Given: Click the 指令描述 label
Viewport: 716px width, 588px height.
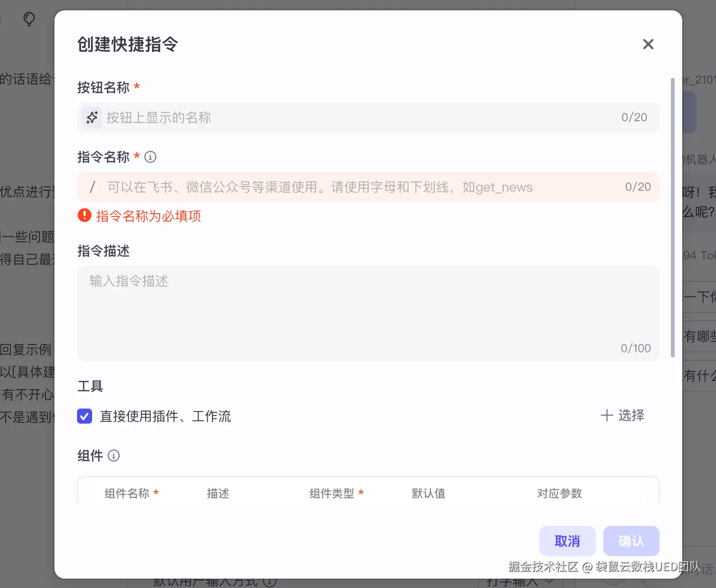Looking at the screenshot, I should pos(103,251).
